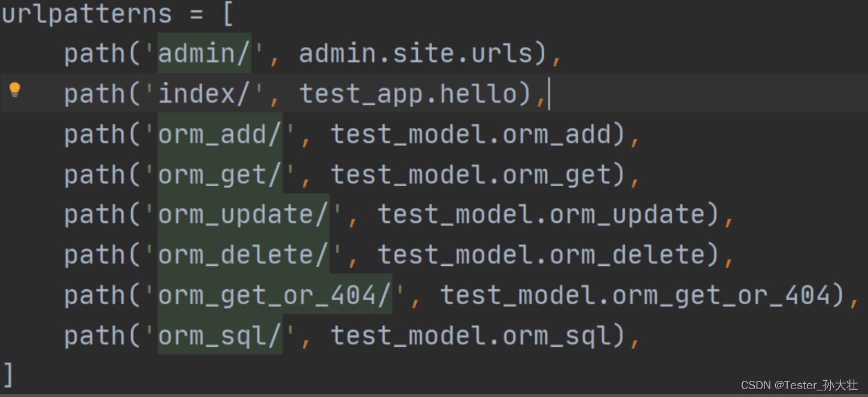Click the 'index/' route string
Screen dimensions: 868x397
(205, 93)
